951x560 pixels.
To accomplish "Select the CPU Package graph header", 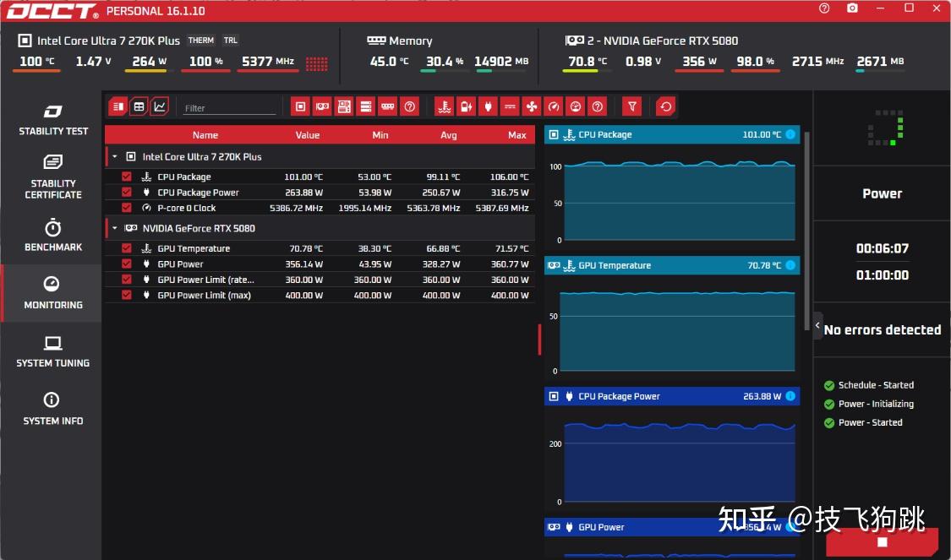I will (x=672, y=134).
